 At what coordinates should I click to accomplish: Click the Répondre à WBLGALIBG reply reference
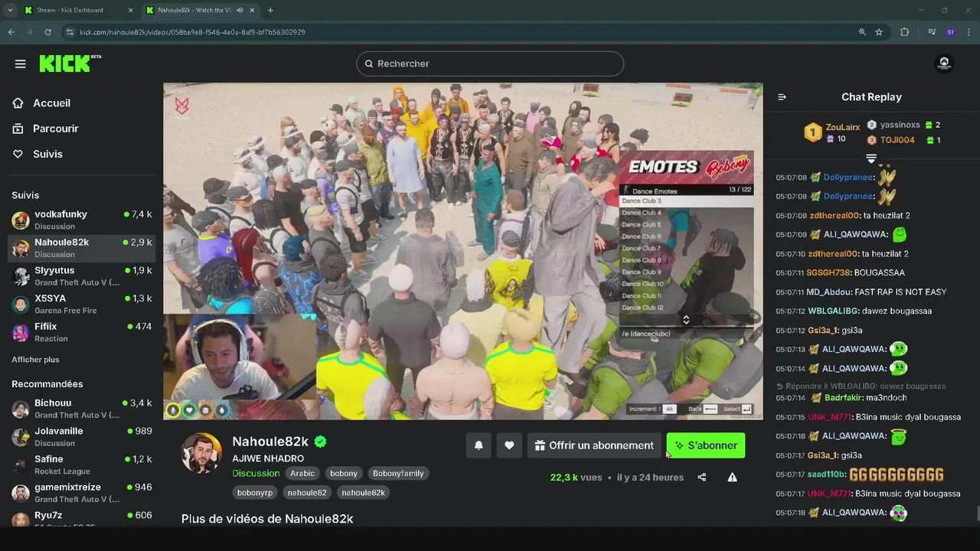[x=861, y=386]
